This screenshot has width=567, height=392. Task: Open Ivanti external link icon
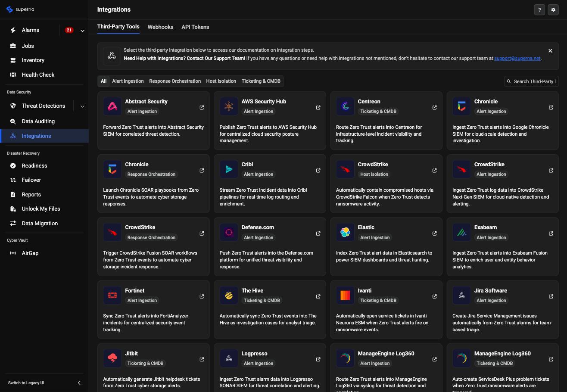(434, 296)
